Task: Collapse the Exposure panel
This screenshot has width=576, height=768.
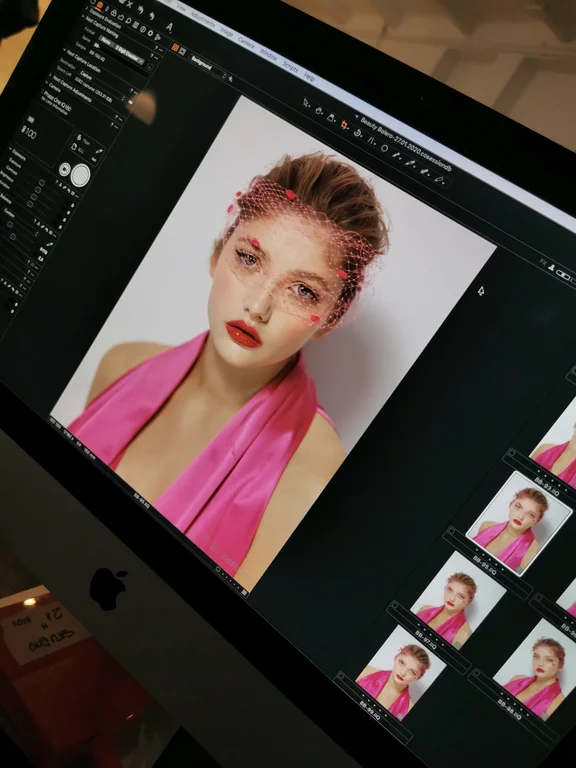Action: pos(10,148)
